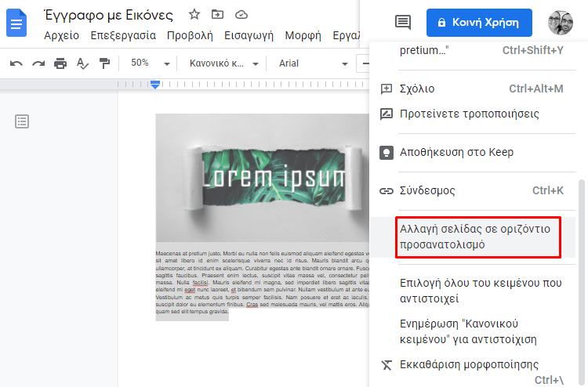Open the account profile picture
Screen dimensions: 588x387
point(561,23)
